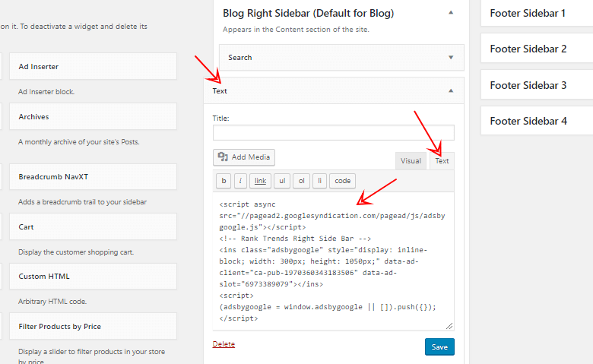Select the Filter Products by Price widget
The width and height of the screenshot is (593, 364).
[93, 326]
